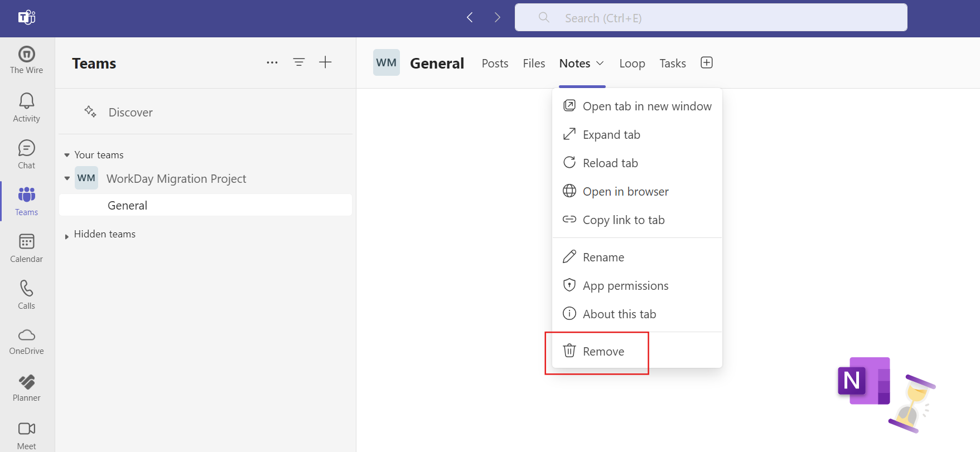Click WorkDay Migration Project team name
Image resolution: width=980 pixels, height=452 pixels.
click(x=176, y=178)
